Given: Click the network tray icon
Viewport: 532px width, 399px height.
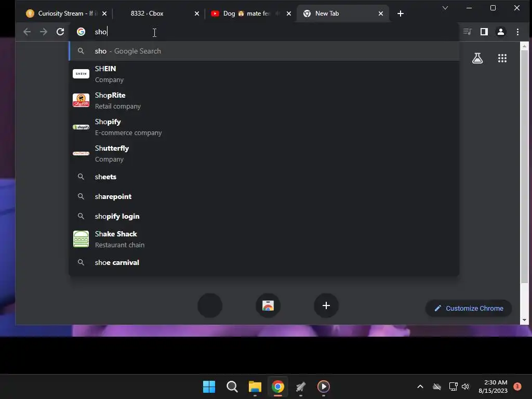Looking at the screenshot, I should pos(453,387).
